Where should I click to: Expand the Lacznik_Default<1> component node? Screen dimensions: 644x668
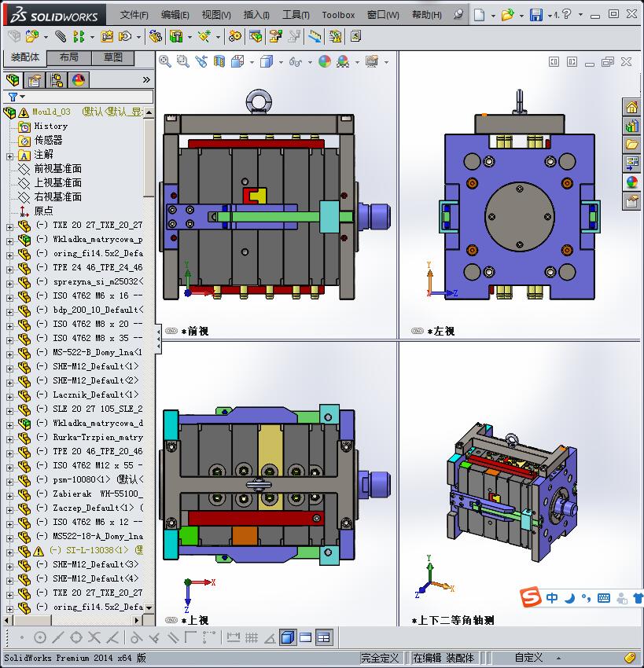pos(9,397)
